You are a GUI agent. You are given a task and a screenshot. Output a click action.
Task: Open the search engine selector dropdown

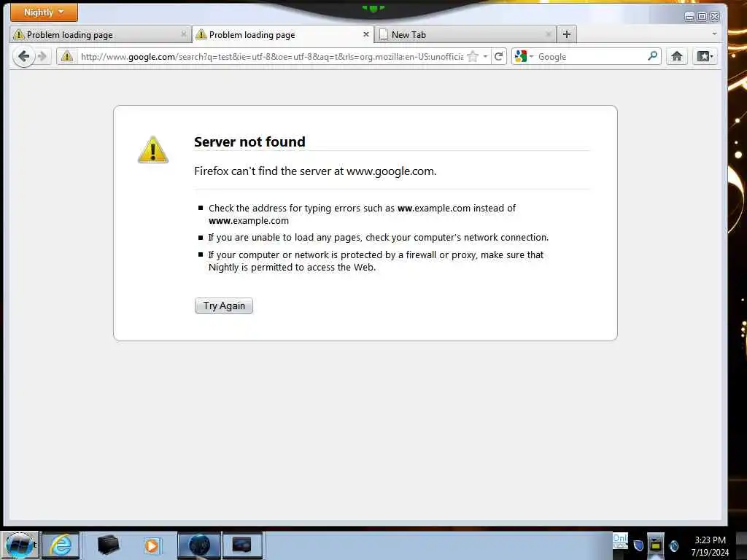pyautogui.click(x=525, y=57)
